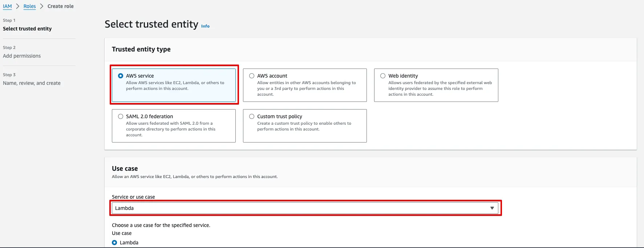Go to Step 2 Add permissions
This screenshot has width=644, height=248.
coord(22,56)
